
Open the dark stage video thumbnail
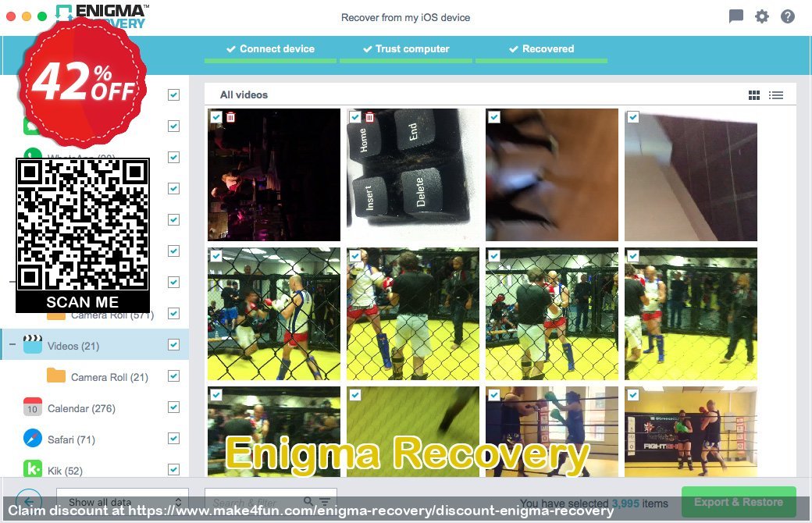[274, 175]
